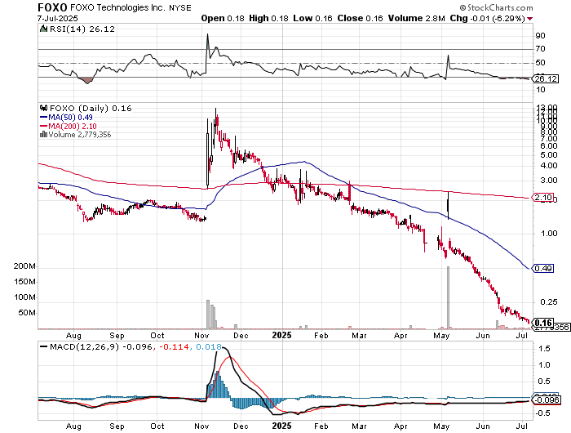Click the -0.096 MACD value tag
Viewport: 571px width, 433px height.
click(x=545, y=400)
